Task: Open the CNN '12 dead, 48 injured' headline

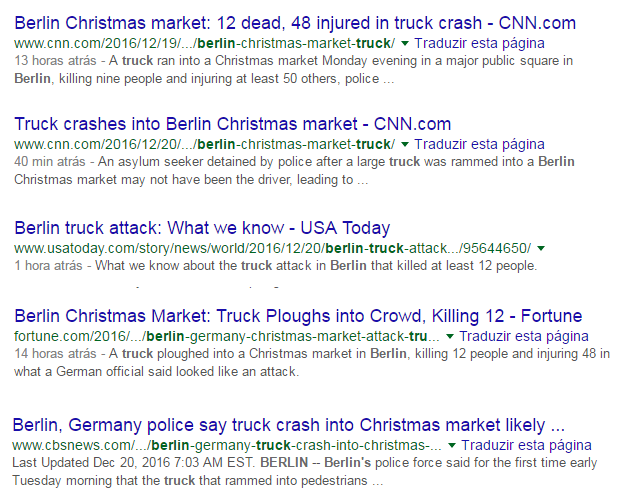Action: coord(295,23)
